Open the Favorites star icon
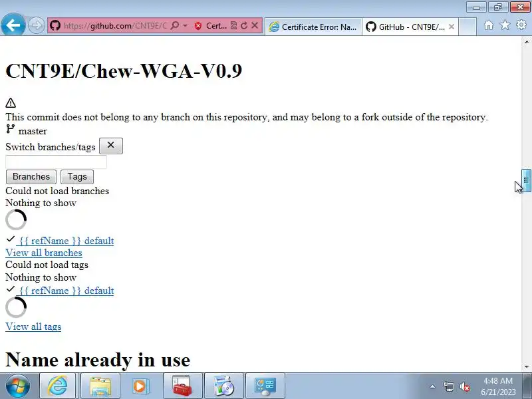This screenshot has height=399, width=532. pyautogui.click(x=505, y=25)
